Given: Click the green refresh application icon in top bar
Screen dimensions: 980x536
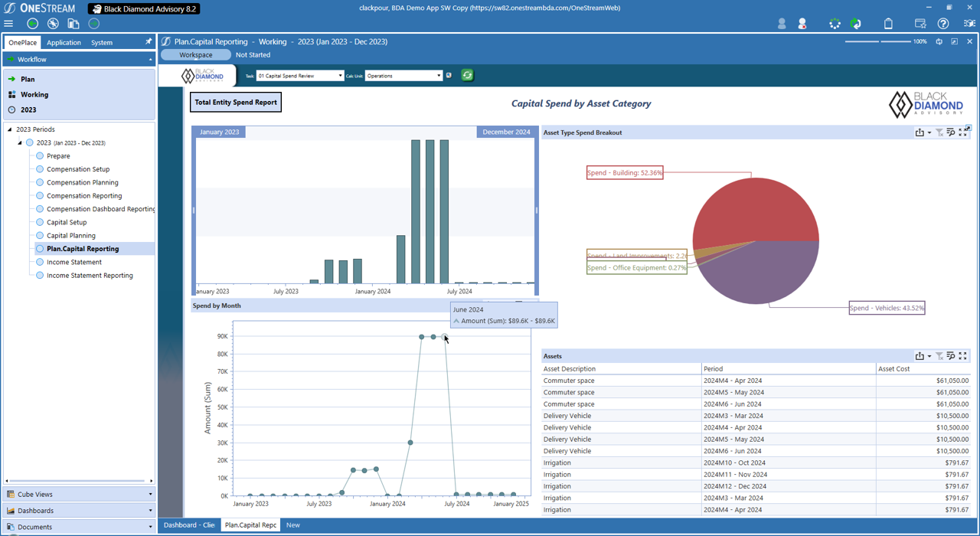Looking at the screenshot, I should tap(856, 24).
